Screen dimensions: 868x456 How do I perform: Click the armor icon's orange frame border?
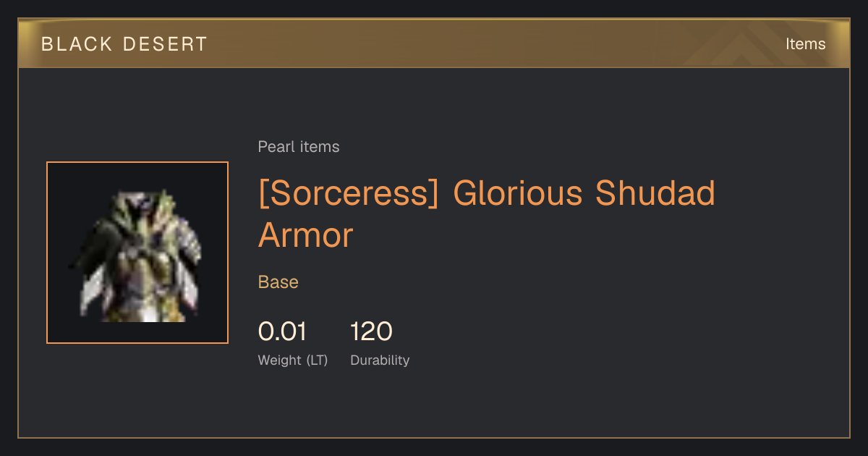click(x=47, y=253)
